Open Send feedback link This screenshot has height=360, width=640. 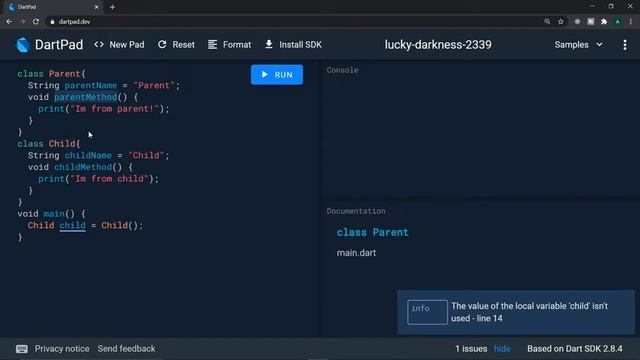tap(126, 349)
